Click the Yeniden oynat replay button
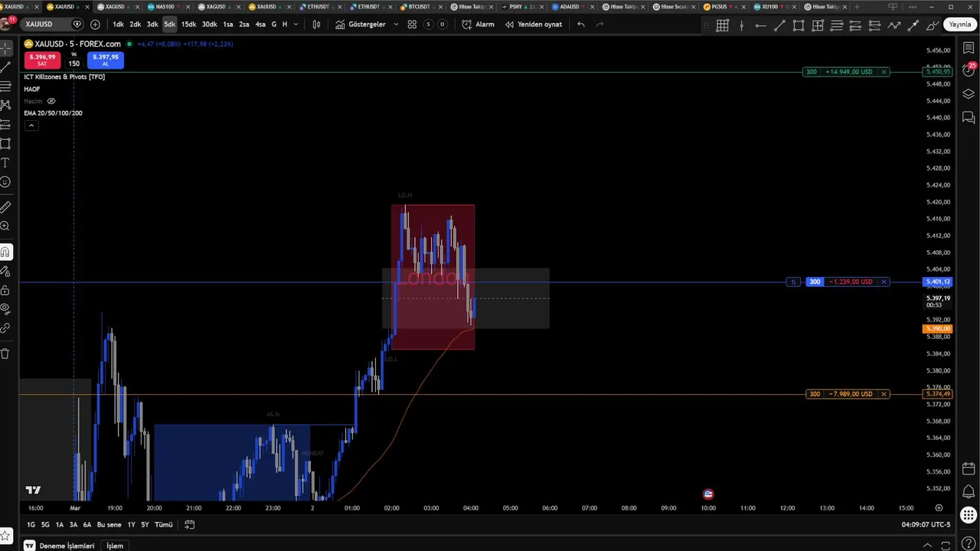Viewport: 980px width, 551px height. (534, 24)
